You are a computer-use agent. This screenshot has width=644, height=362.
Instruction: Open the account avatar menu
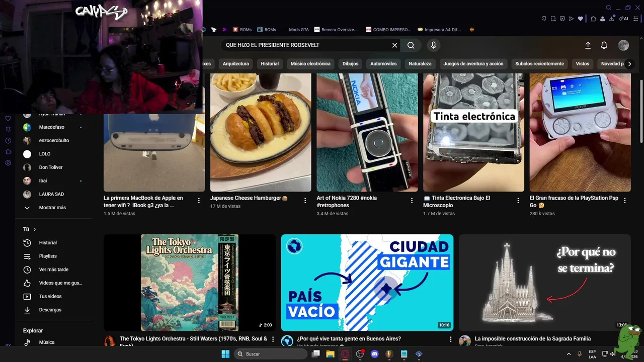(x=623, y=45)
